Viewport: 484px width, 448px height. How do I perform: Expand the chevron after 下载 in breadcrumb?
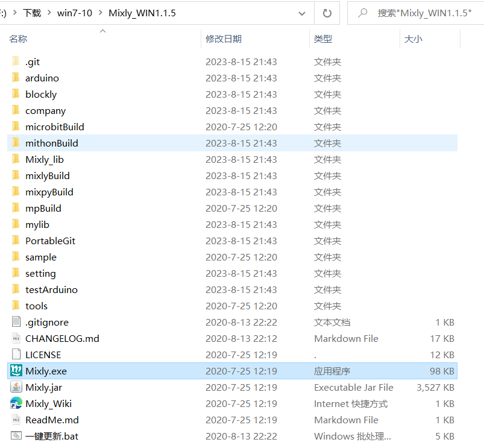(49, 13)
